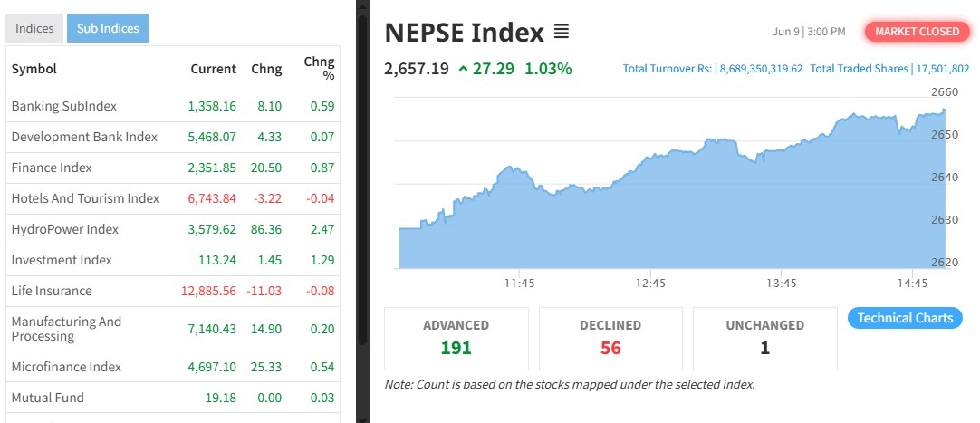Open Technical Charts

[905, 318]
